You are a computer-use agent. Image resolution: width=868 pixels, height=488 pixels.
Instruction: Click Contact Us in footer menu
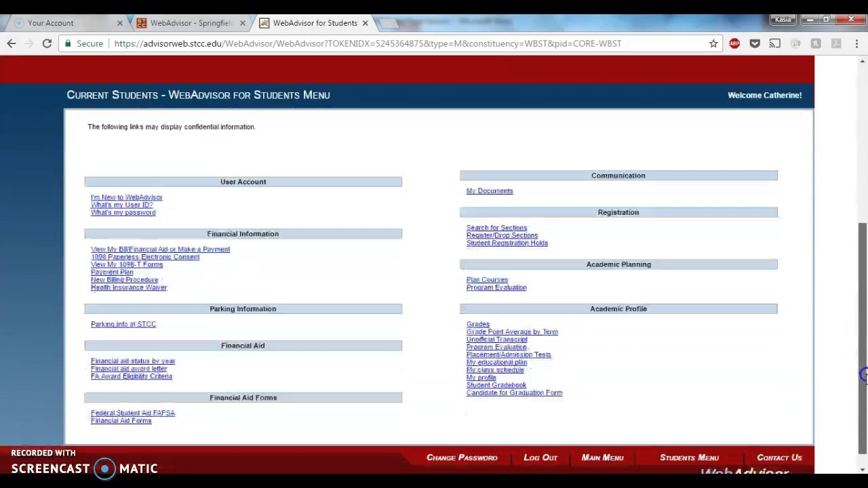(x=779, y=458)
